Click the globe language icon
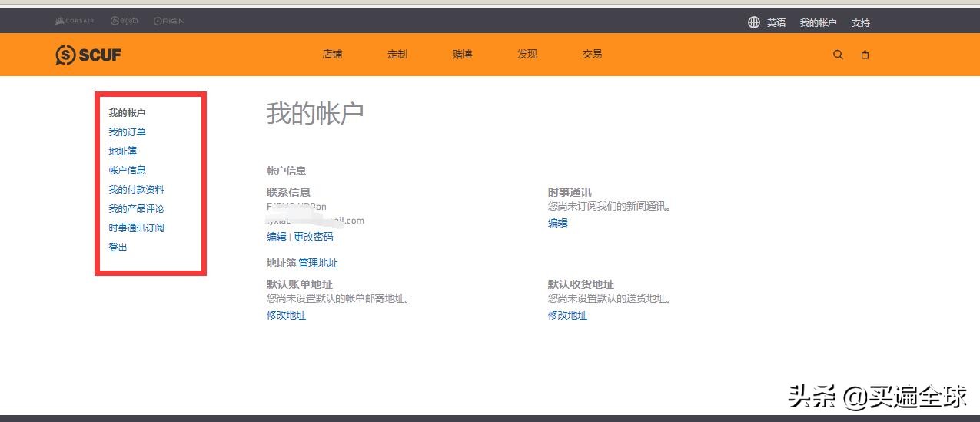980x422 pixels. (754, 22)
